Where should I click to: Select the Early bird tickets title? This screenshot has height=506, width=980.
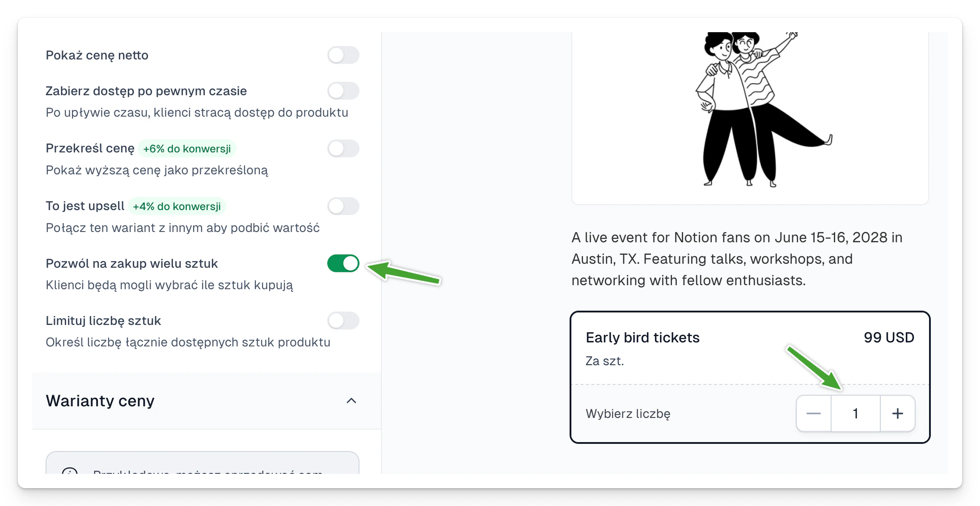pos(642,337)
